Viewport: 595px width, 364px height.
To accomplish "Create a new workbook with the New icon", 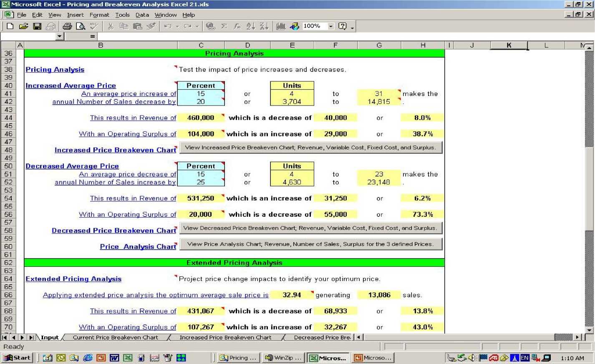I will (x=10, y=26).
